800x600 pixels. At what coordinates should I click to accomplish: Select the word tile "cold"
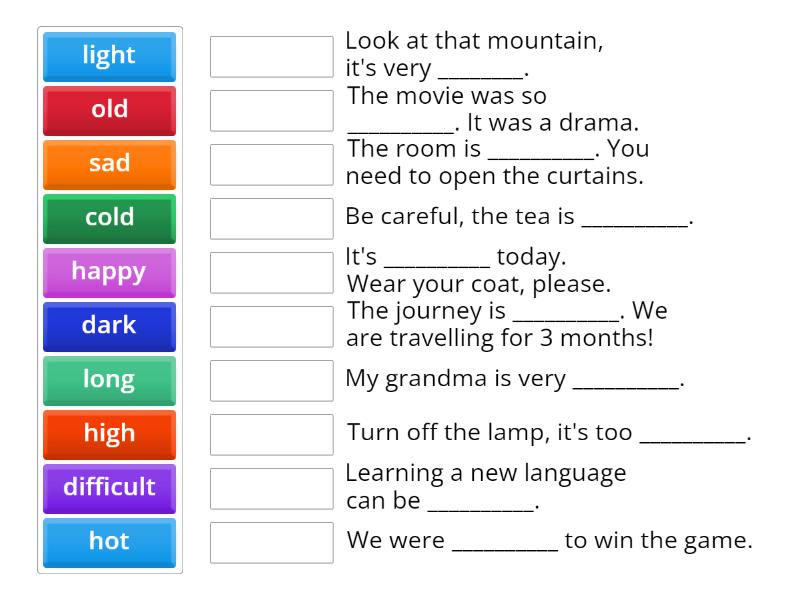(108, 218)
